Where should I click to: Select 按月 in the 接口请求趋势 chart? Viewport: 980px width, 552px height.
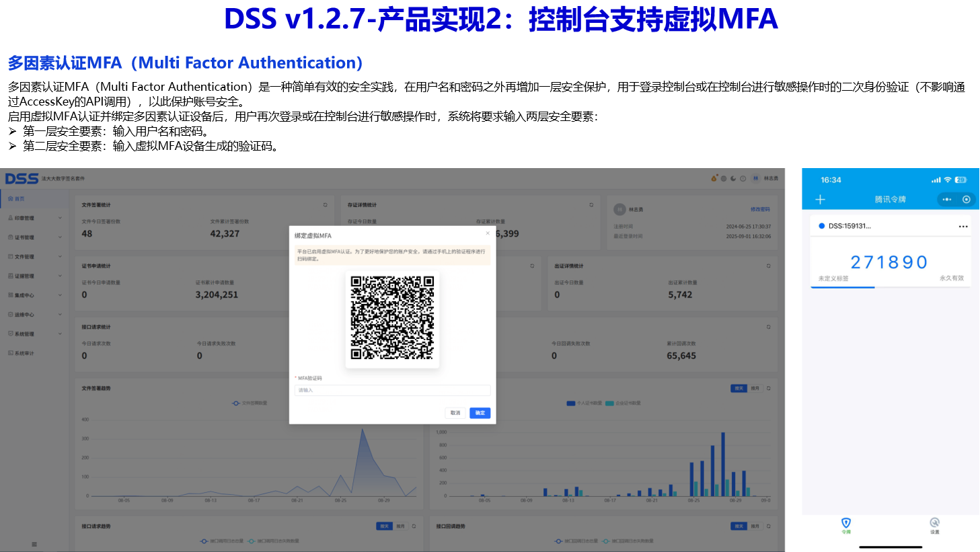pyautogui.click(x=400, y=526)
